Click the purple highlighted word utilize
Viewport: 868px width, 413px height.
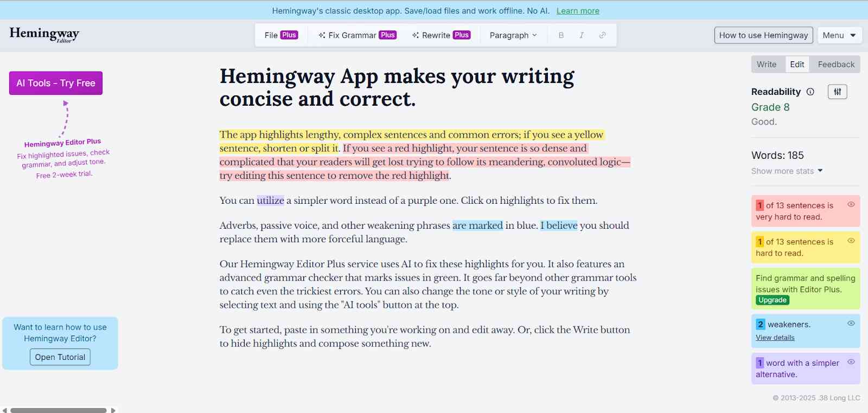270,201
